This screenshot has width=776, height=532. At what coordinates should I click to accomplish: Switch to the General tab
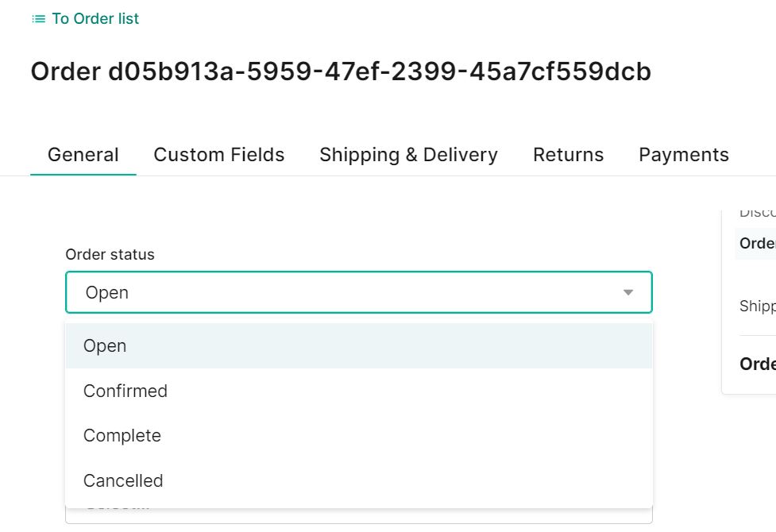pyautogui.click(x=83, y=155)
